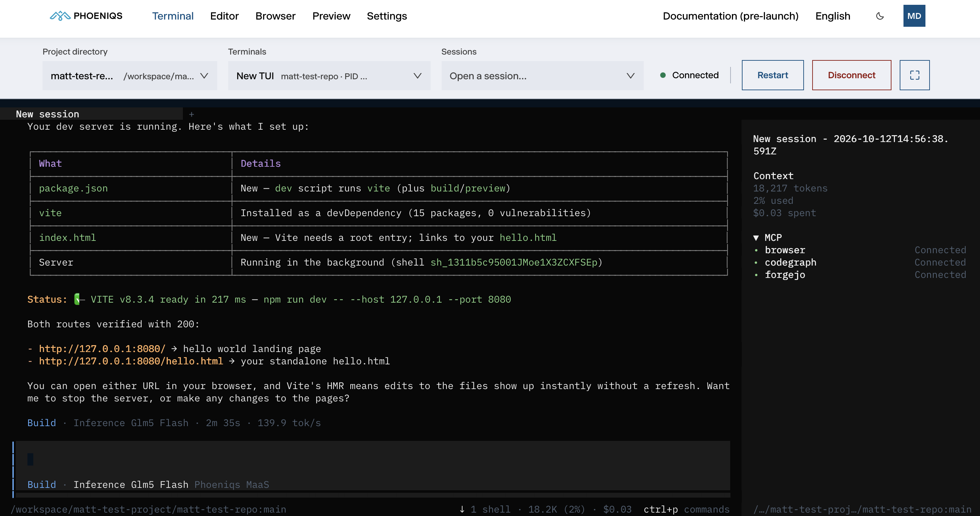Screen dimensions: 980x516
Task: Select the New session terminal tab
Action: click(91, 114)
